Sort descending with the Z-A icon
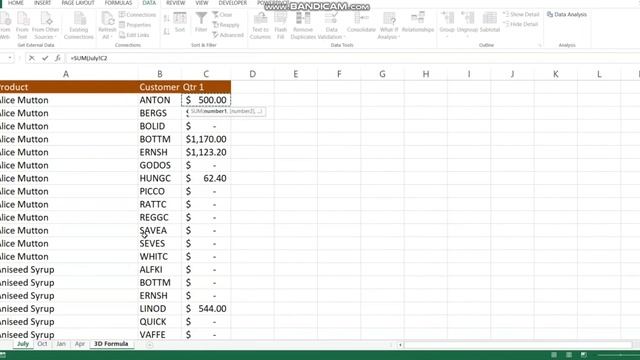The image size is (640, 360). 167,31
